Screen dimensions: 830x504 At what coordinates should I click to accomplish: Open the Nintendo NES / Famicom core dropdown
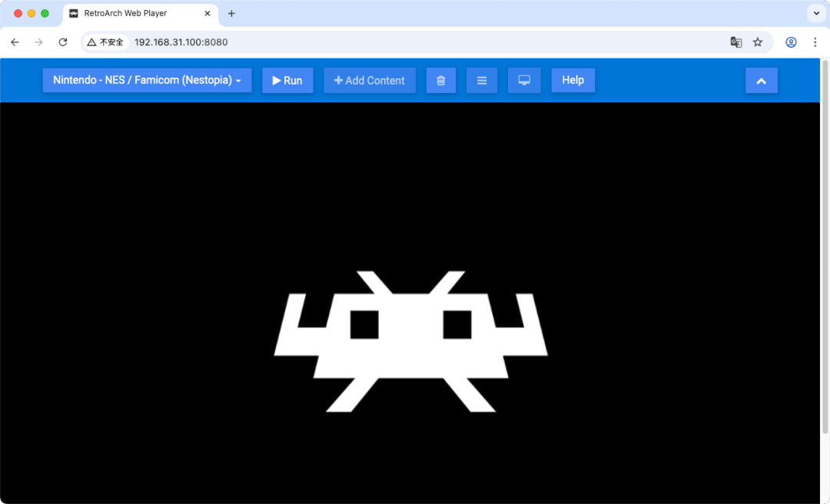[x=146, y=80]
